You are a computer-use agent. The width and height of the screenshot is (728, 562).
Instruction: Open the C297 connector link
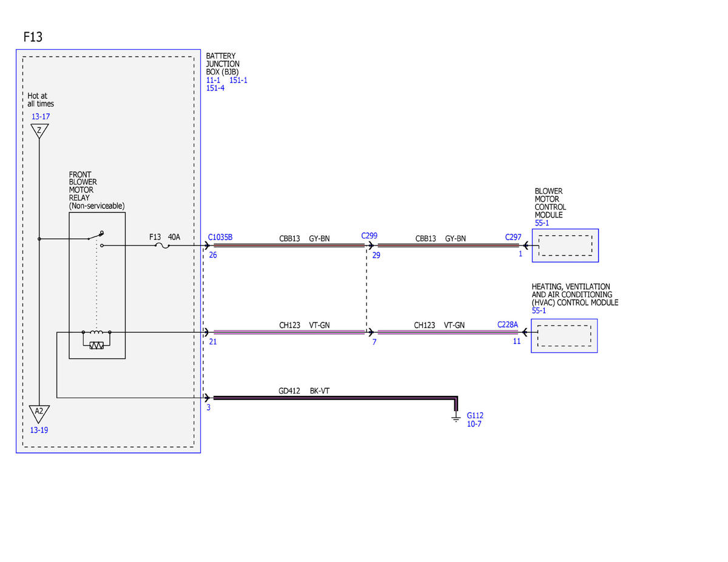513,238
